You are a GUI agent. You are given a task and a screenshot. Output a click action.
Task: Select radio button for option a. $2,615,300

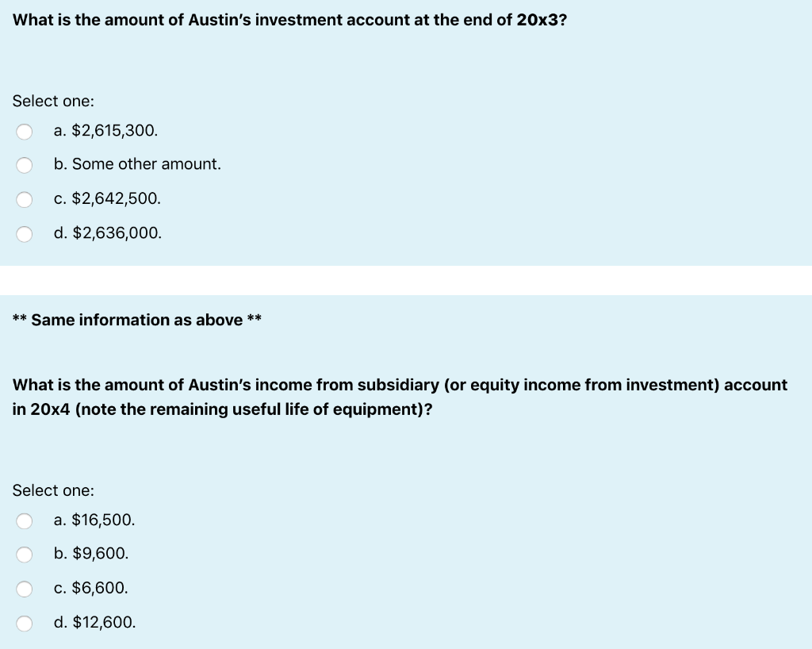pos(24,132)
